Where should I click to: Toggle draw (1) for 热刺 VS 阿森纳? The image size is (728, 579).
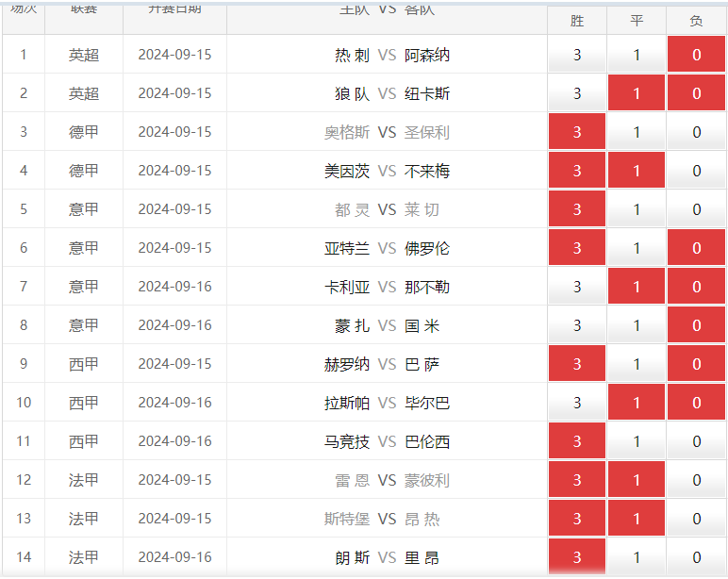(637, 55)
